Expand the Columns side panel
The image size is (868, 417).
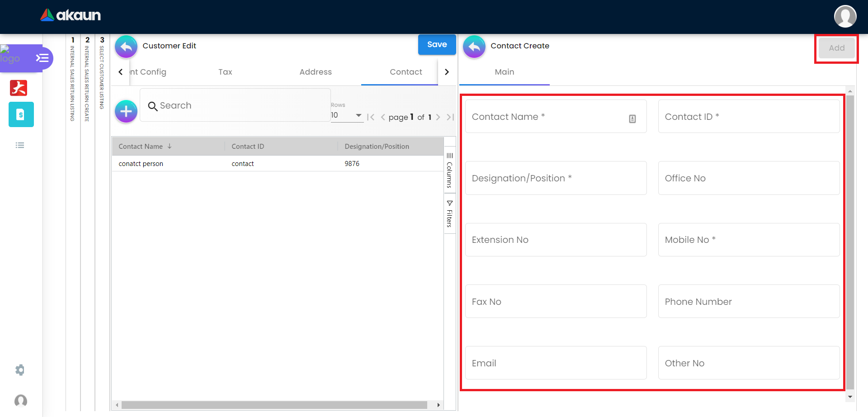(449, 170)
